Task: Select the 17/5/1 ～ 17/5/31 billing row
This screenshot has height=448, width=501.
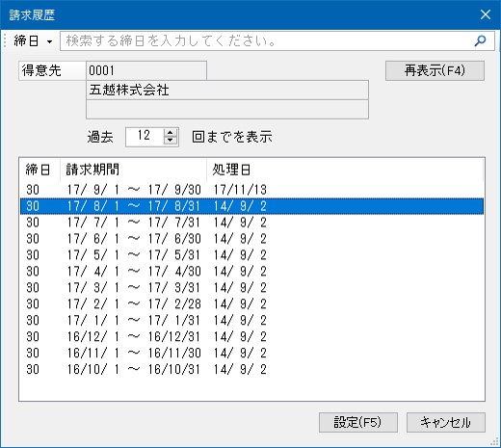Action: [x=251, y=255]
